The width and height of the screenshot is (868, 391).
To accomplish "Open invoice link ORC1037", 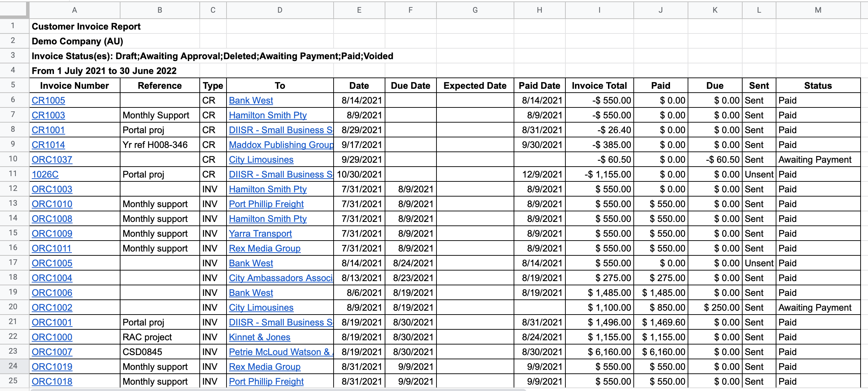I will point(52,160).
